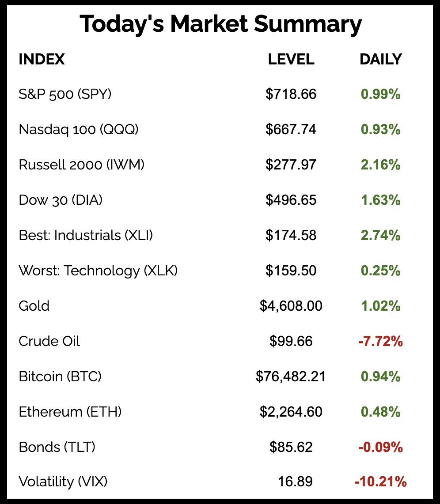Click the Ethereum (ETH) label
Image resolution: width=440 pixels, height=504 pixels.
70,412
